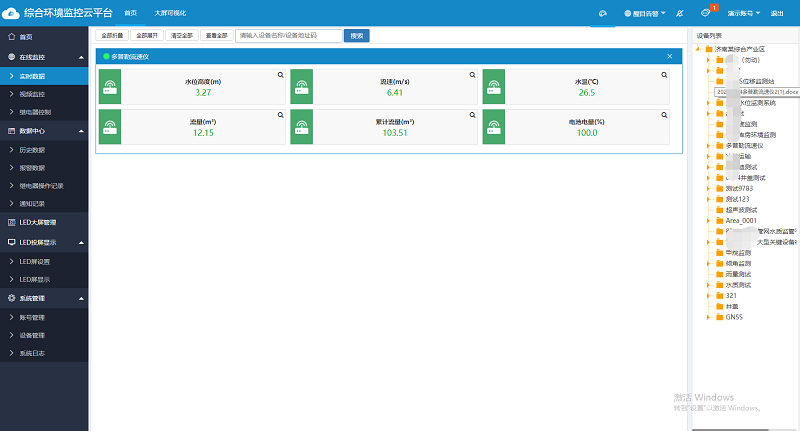Collapse the 济南某综合产业区 tree root
The width and height of the screenshot is (800, 431).
(698, 49)
